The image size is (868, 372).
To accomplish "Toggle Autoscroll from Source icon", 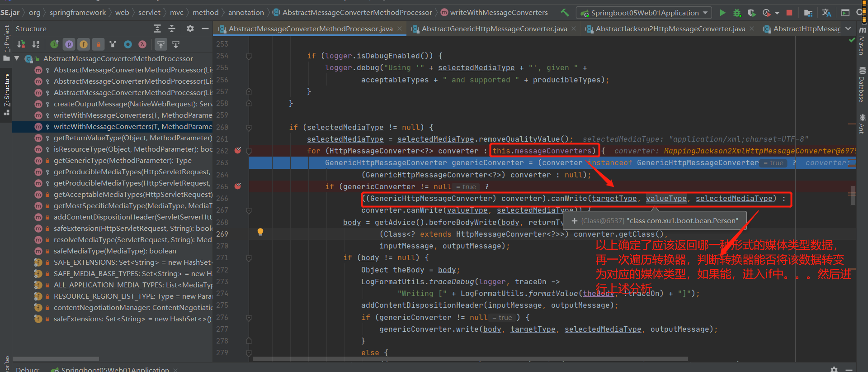I will click(x=176, y=44).
